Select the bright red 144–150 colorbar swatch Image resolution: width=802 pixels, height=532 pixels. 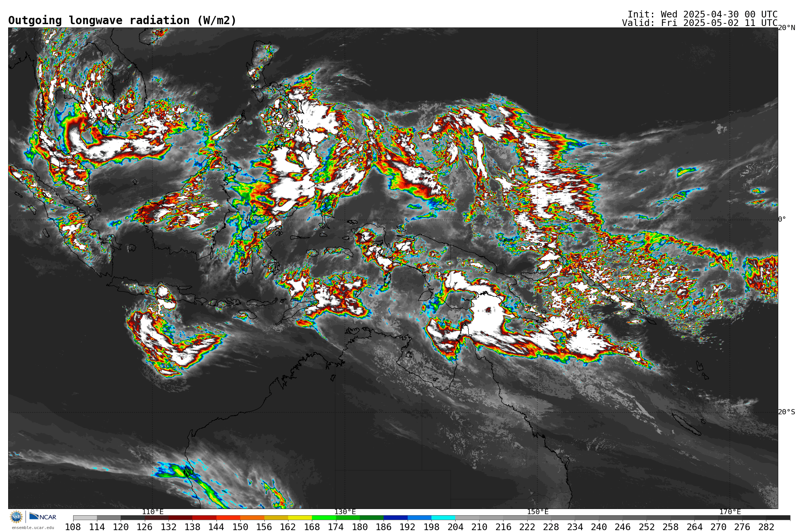click(x=228, y=518)
